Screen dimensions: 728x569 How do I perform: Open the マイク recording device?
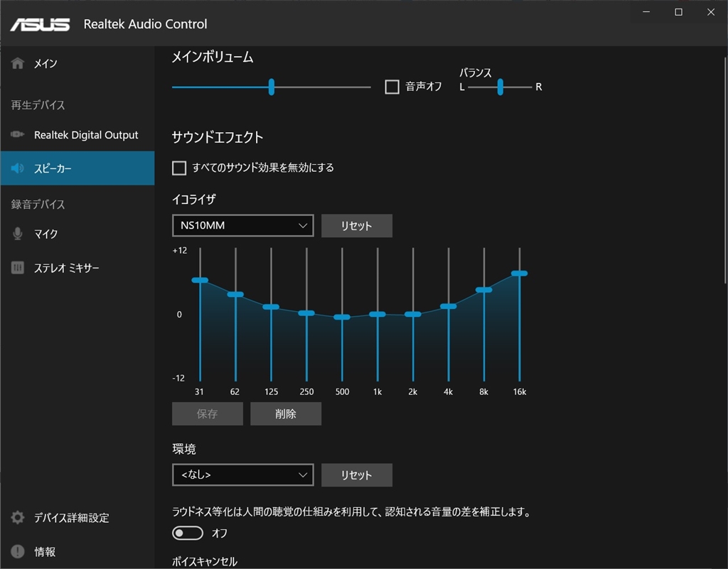(x=77, y=234)
